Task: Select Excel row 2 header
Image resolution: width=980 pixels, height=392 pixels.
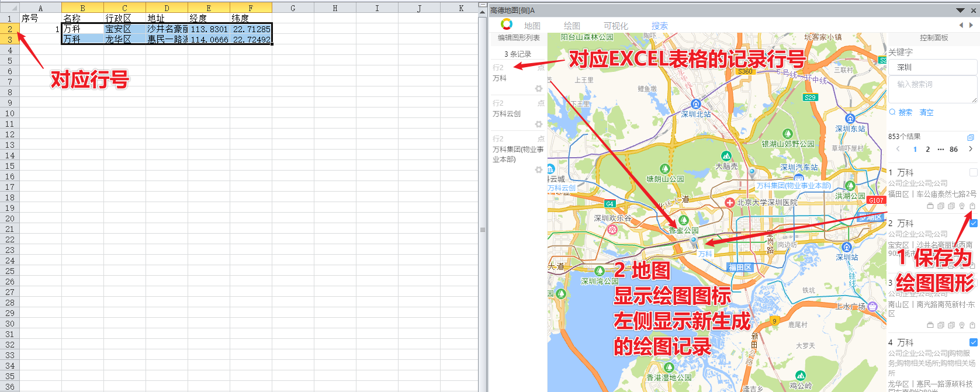Action: click(x=10, y=29)
